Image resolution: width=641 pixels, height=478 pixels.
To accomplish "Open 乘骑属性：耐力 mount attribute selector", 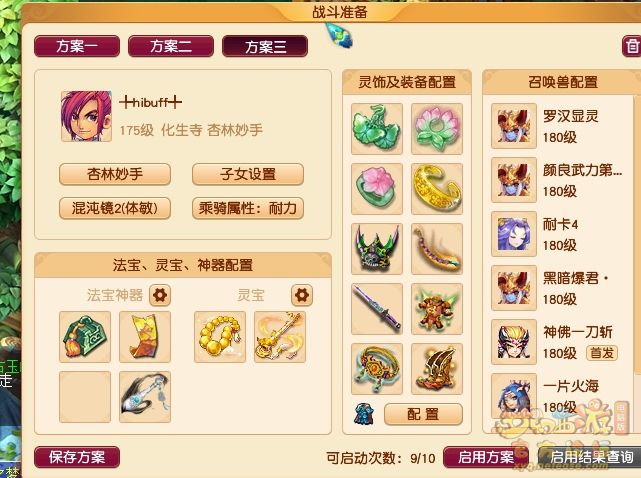I will [248, 208].
